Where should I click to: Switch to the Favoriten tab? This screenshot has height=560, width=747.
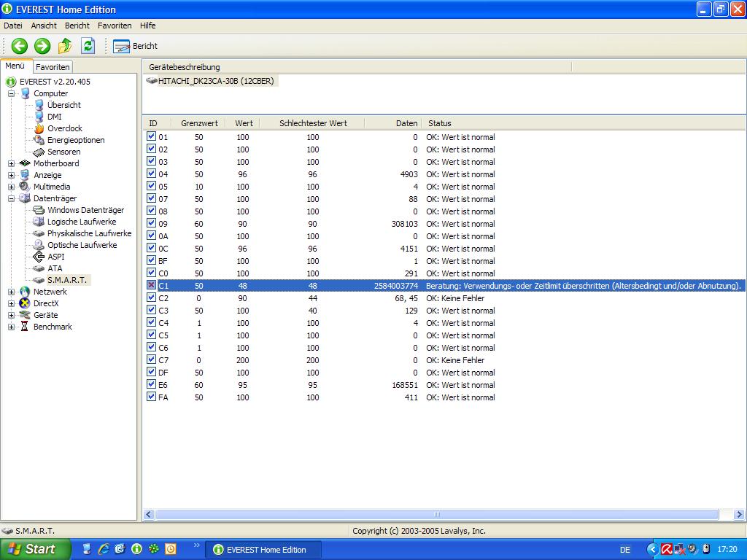(x=53, y=66)
